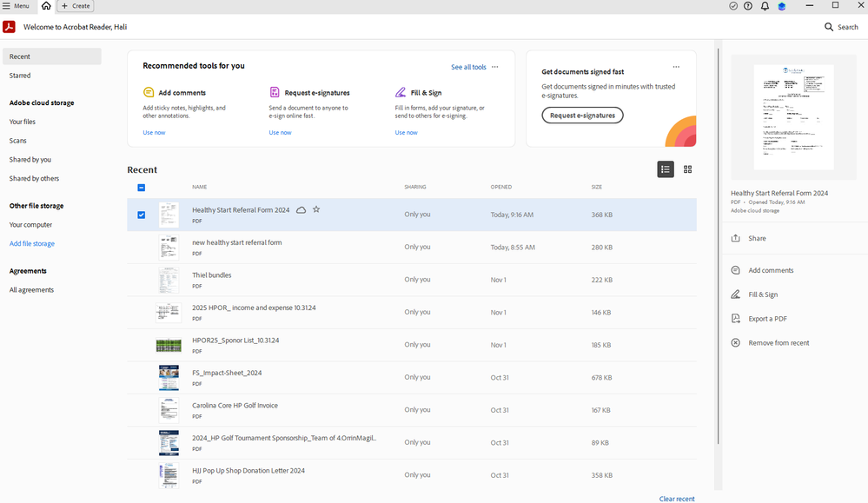This screenshot has height=503, width=868.
Task: Open new healthy start referral form thumbnail
Action: pyautogui.click(x=169, y=248)
